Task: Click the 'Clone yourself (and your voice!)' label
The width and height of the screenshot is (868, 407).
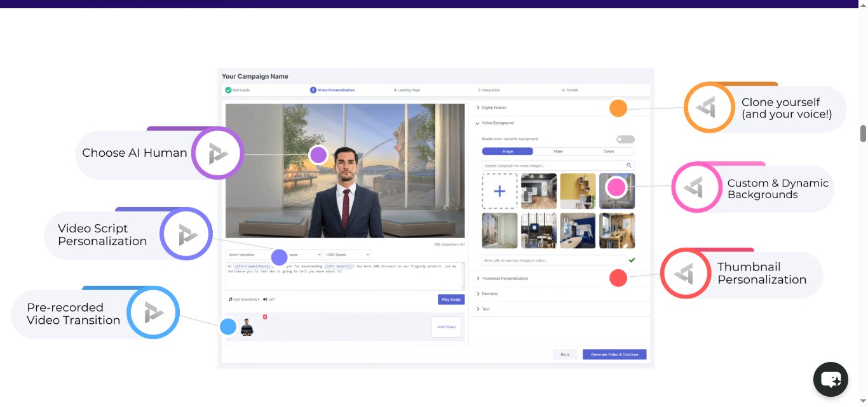Action: pyautogui.click(x=786, y=108)
